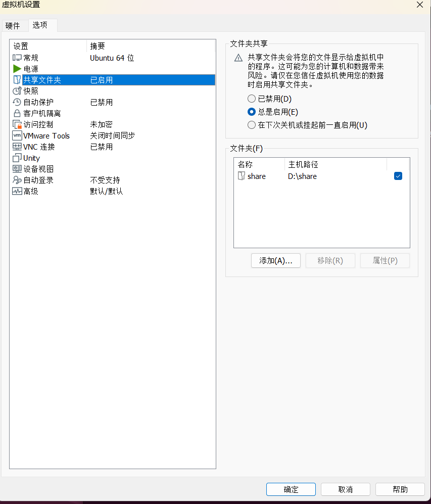Close the 虚拟机设置 dialog window
This screenshot has height=504, width=431.
coord(420,5)
